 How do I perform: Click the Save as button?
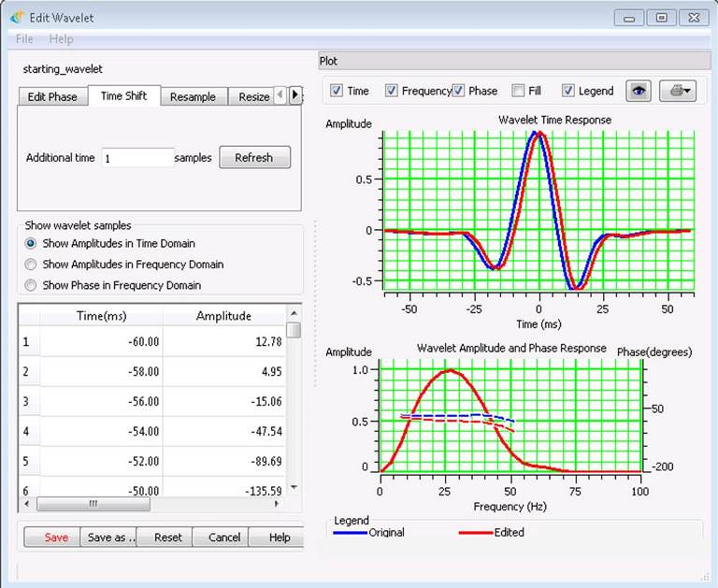point(108,538)
